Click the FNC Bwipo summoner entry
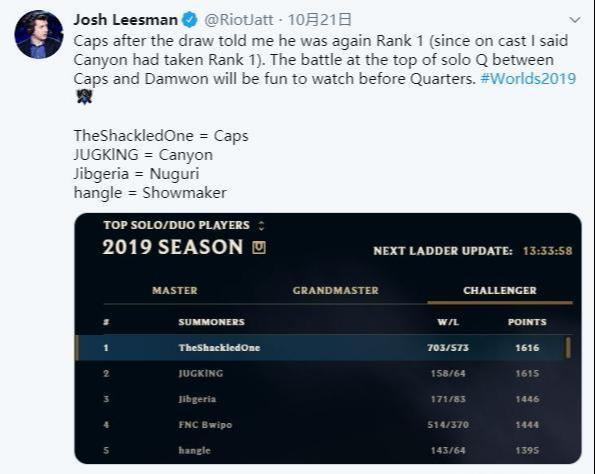This screenshot has width=595, height=474. coord(205,425)
